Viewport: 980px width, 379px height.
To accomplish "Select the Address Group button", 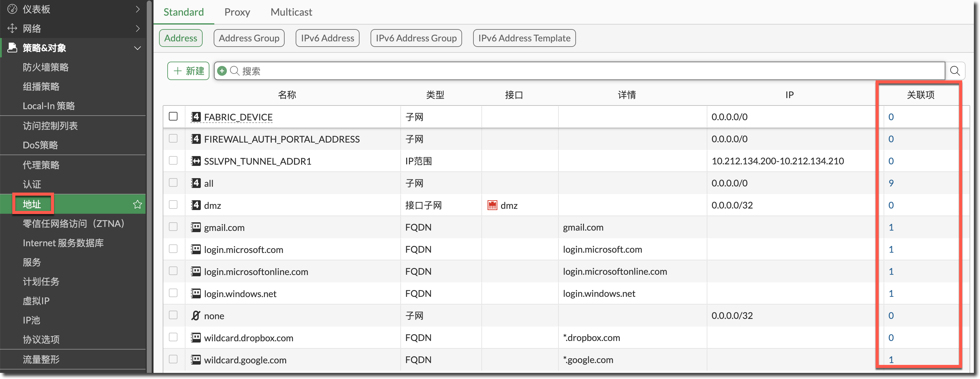I will (249, 38).
